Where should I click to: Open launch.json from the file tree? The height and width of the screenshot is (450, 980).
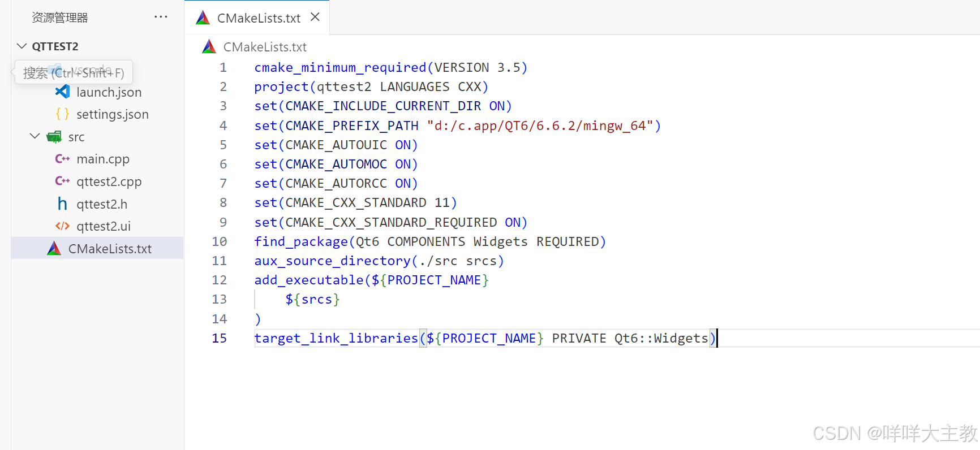click(x=109, y=92)
